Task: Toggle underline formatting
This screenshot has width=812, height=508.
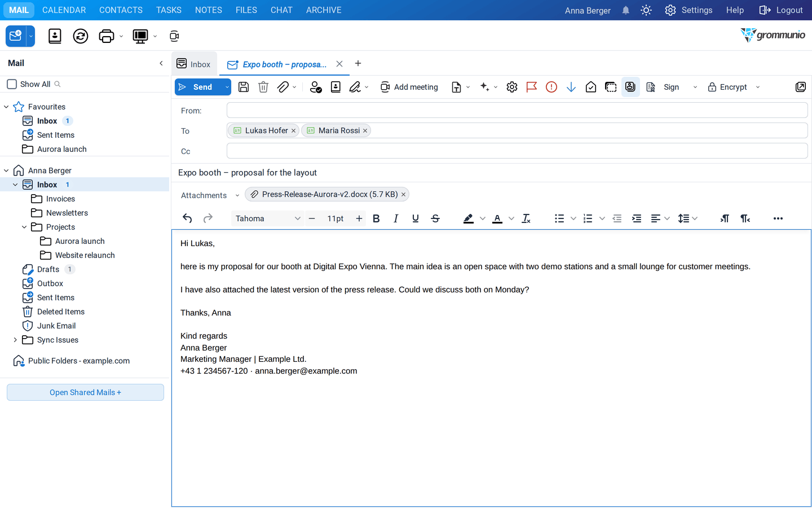Action: [x=416, y=218]
